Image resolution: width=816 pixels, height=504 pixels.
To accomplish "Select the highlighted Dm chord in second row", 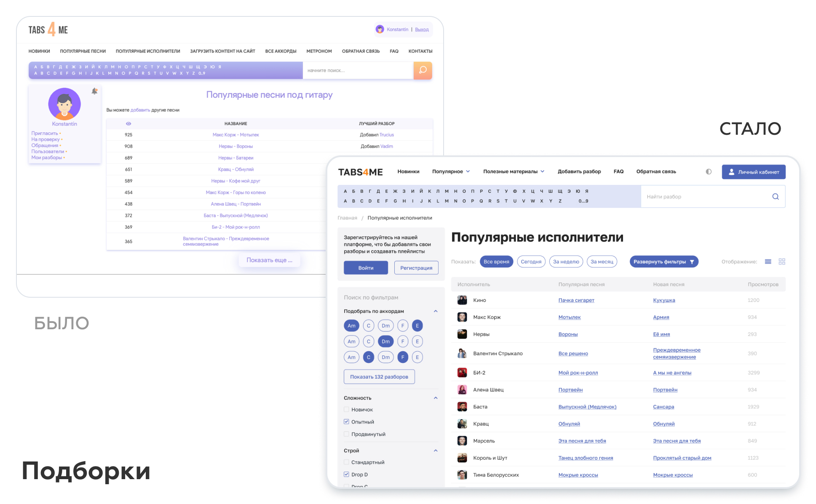I will (385, 341).
